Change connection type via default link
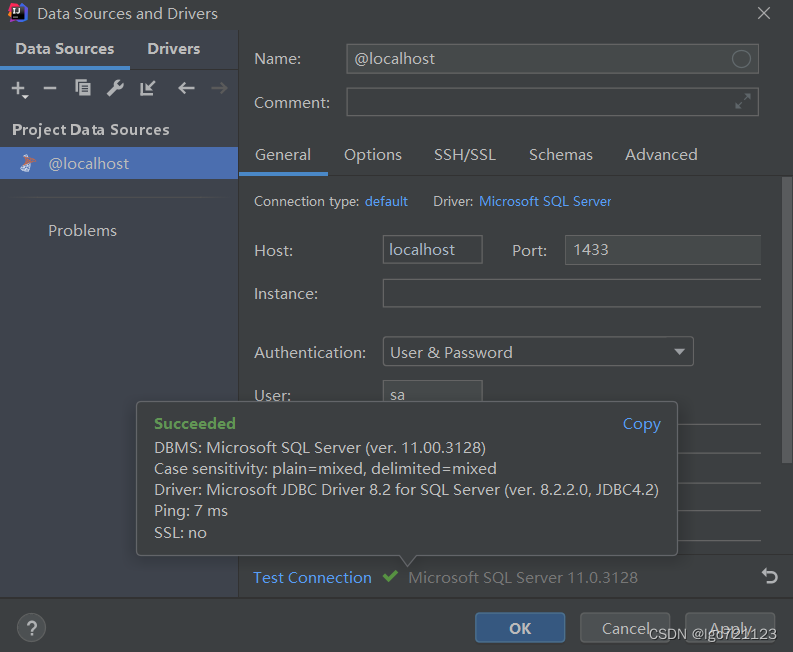The width and height of the screenshot is (793, 652). tap(386, 201)
